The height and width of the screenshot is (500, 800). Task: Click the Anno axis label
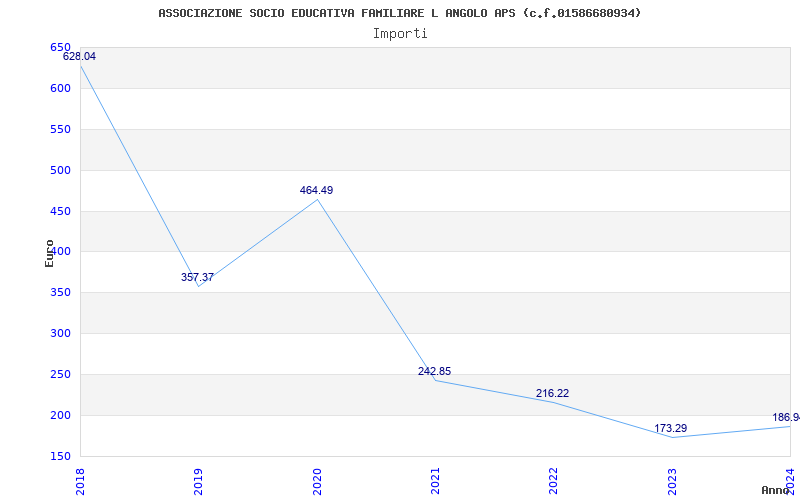(x=776, y=490)
